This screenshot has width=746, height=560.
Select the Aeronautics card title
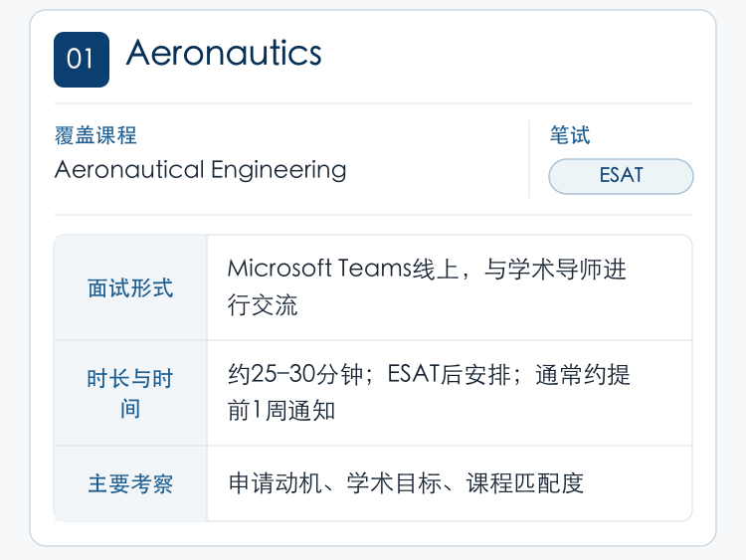pyautogui.click(x=224, y=53)
